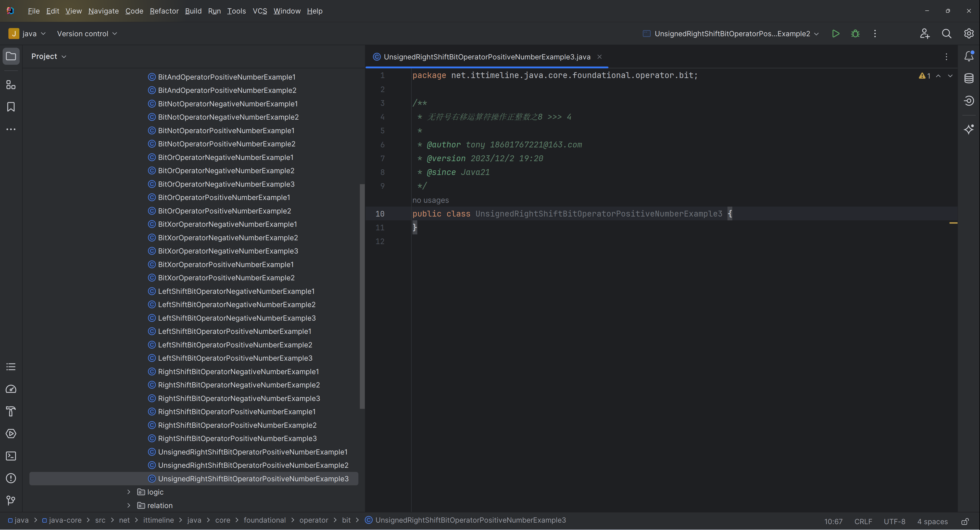Click the yellow warning stripe marker

(x=953, y=223)
